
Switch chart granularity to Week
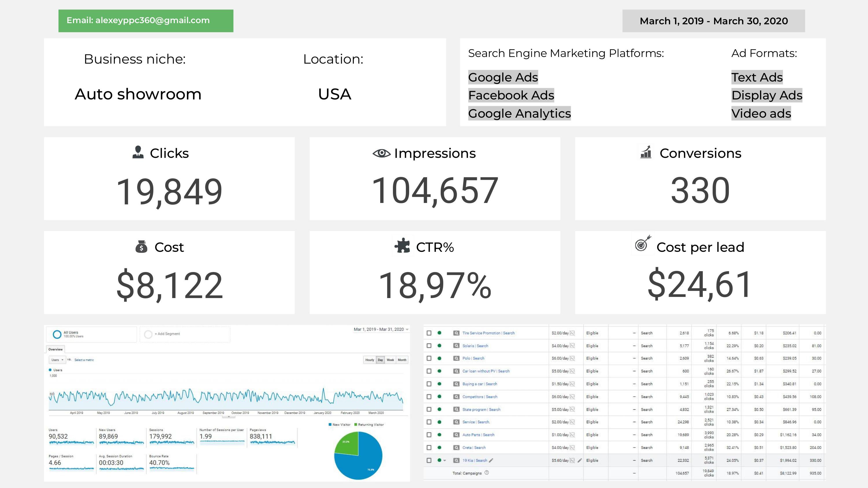click(x=390, y=360)
